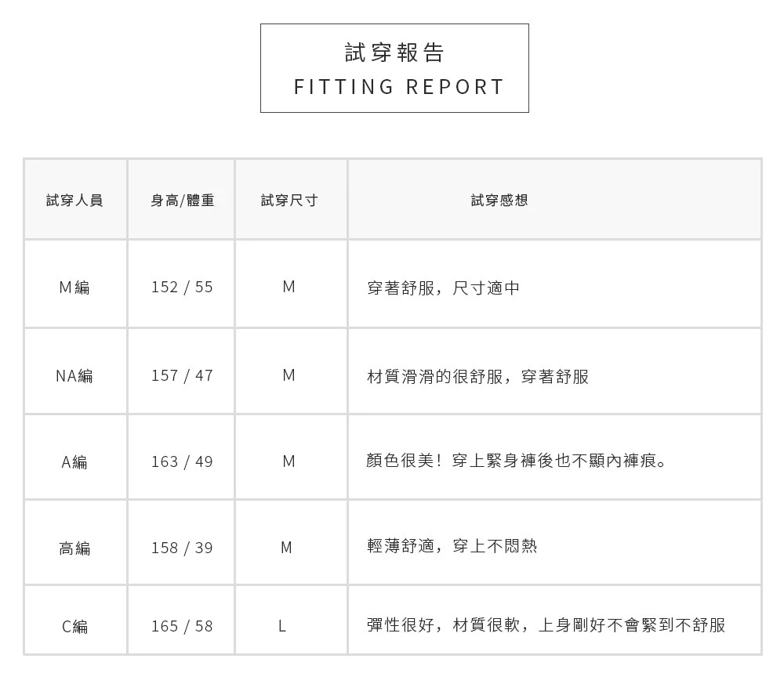
Task: Click the 165 / 58 height-weight cell
Action: pyautogui.click(x=182, y=627)
